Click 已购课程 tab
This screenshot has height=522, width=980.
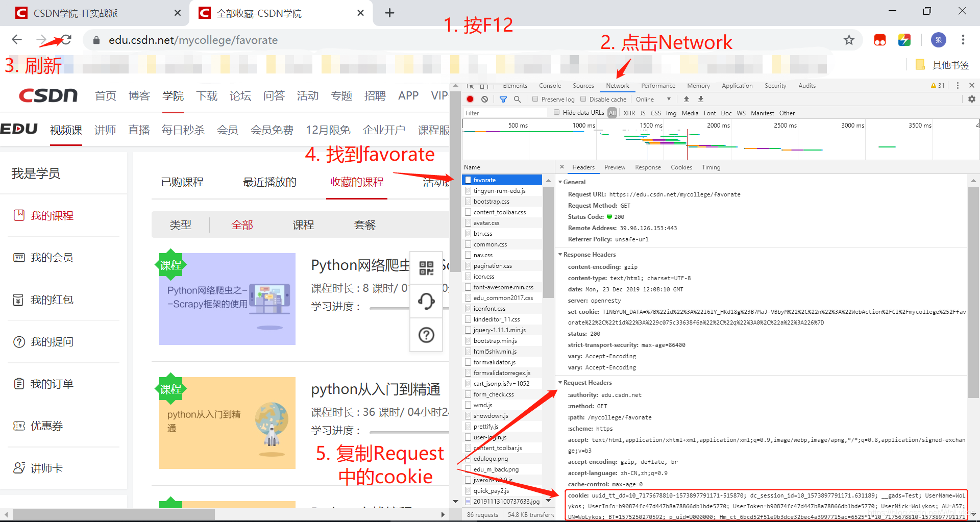(182, 182)
